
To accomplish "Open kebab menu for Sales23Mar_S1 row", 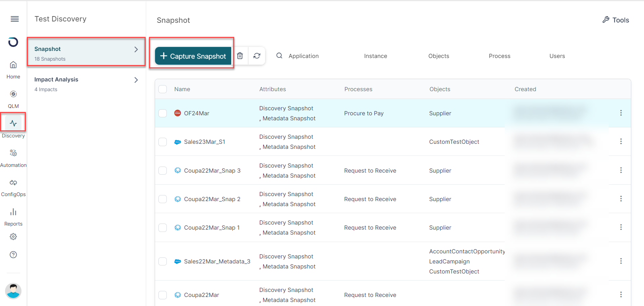I will point(621,141).
